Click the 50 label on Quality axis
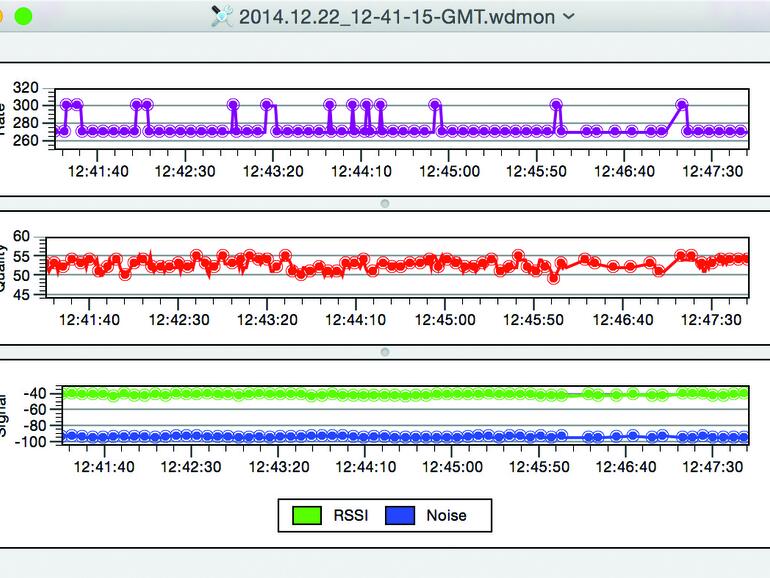The height and width of the screenshot is (578, 770). point(21,275)
